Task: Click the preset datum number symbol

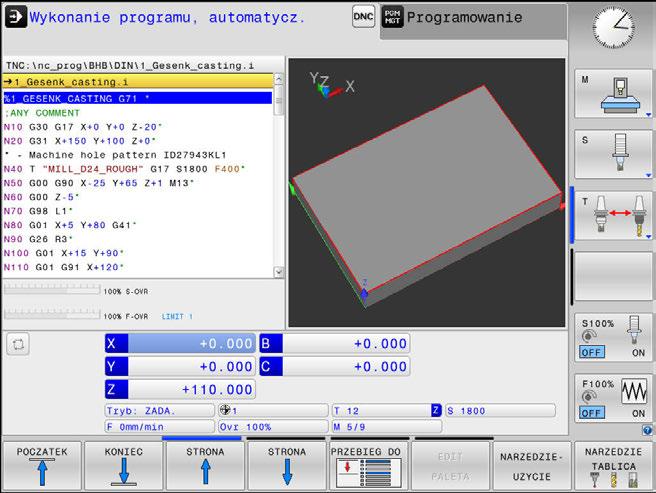Action: pyautogui.click(x=225, y=410)
